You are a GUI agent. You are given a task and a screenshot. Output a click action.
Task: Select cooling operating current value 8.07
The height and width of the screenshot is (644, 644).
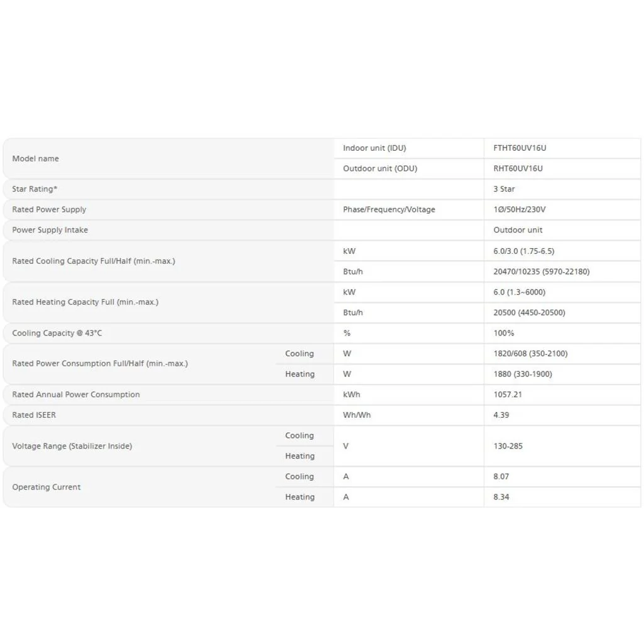[501, 476]
